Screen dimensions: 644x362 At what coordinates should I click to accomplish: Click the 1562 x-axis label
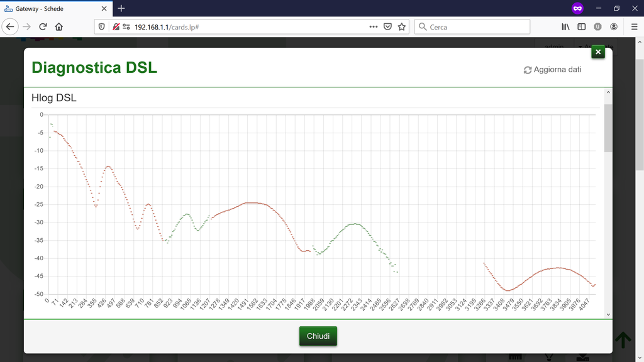coord(252,304)
